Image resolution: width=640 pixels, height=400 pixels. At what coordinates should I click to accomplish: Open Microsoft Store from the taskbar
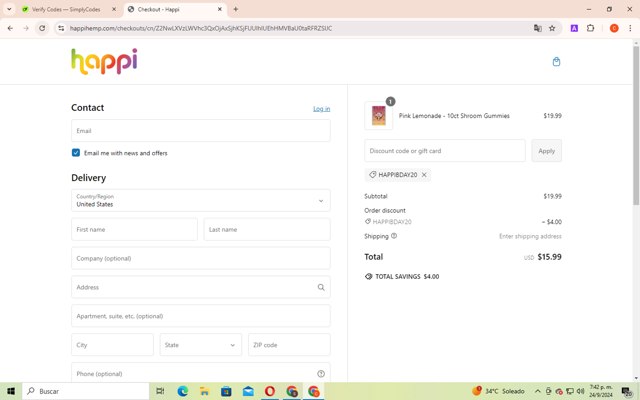pos(226,391)
